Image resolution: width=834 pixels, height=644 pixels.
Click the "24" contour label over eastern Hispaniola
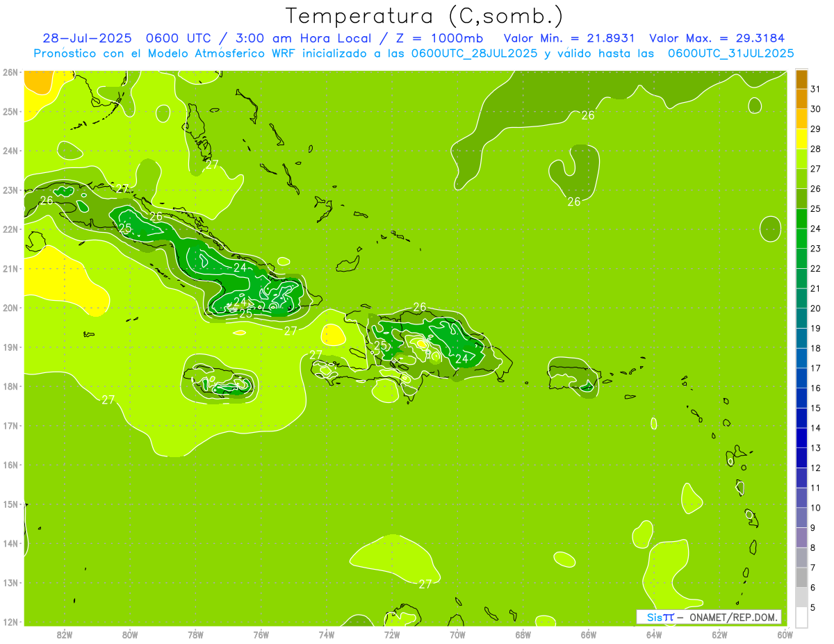(x=461, y=359)
